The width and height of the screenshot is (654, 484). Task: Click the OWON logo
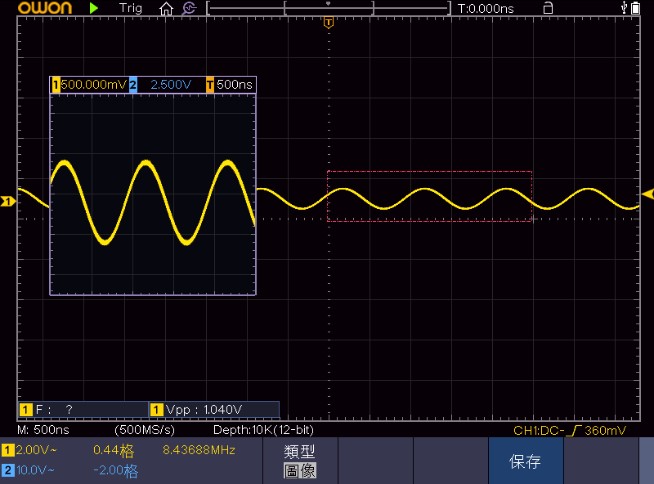(x=45, y=8)
